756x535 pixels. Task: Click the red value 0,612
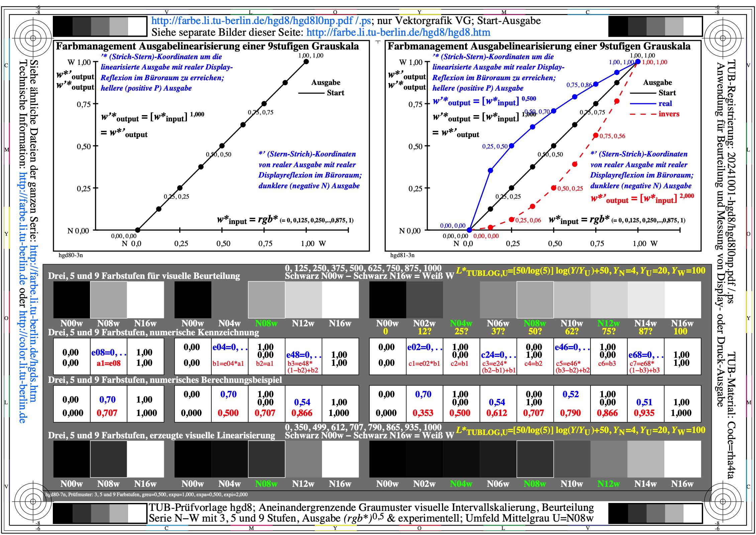click(497, 413)
